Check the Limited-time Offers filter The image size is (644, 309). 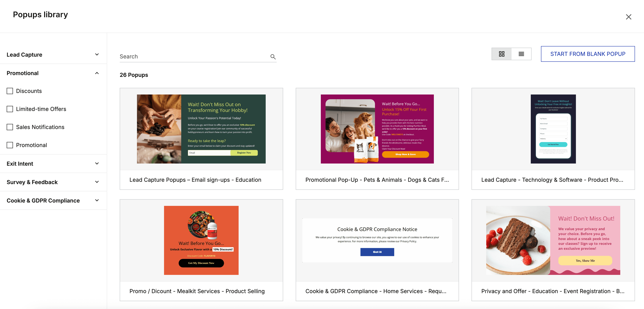tap(10, 109)
